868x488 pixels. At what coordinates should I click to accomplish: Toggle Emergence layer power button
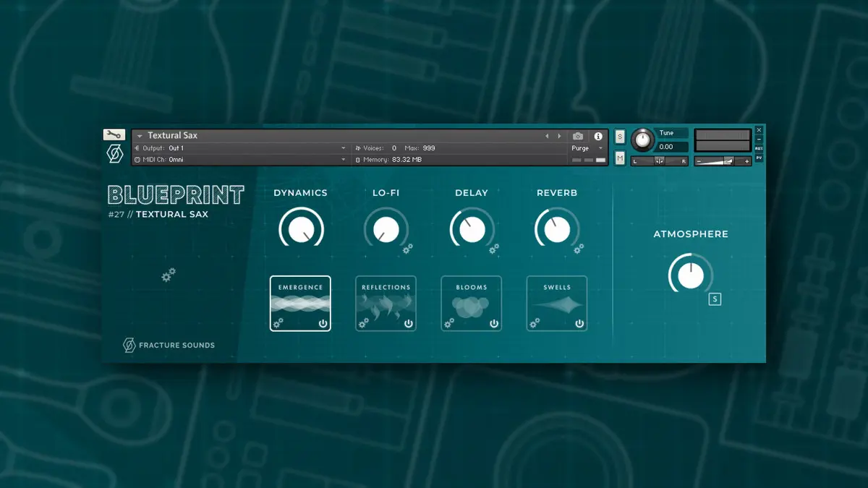click(323, 324)
